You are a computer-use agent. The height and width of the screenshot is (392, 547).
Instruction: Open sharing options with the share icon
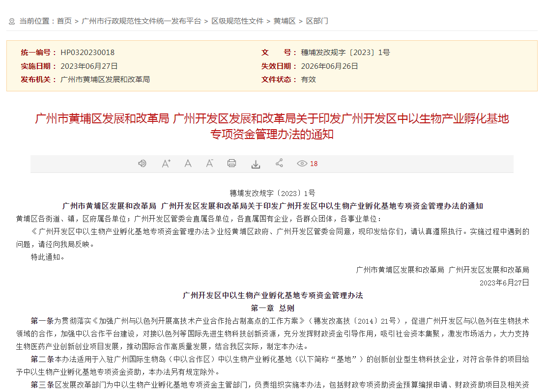(279, 163)
